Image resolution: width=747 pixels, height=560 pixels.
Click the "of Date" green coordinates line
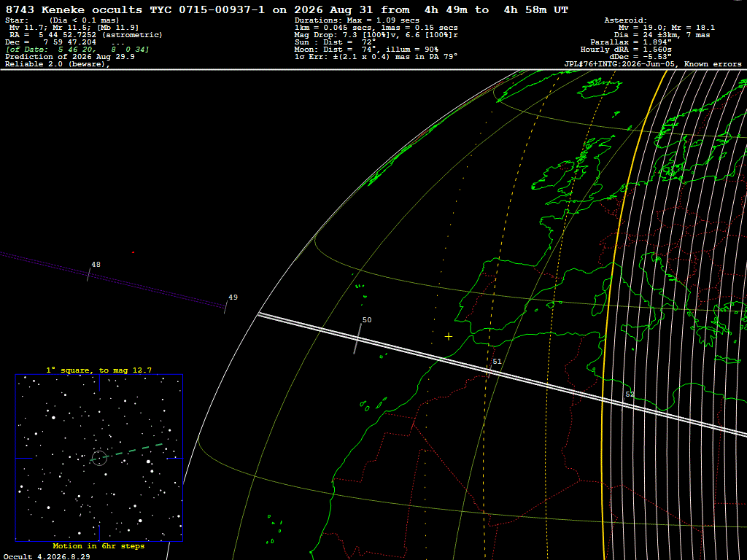point(77,50)
